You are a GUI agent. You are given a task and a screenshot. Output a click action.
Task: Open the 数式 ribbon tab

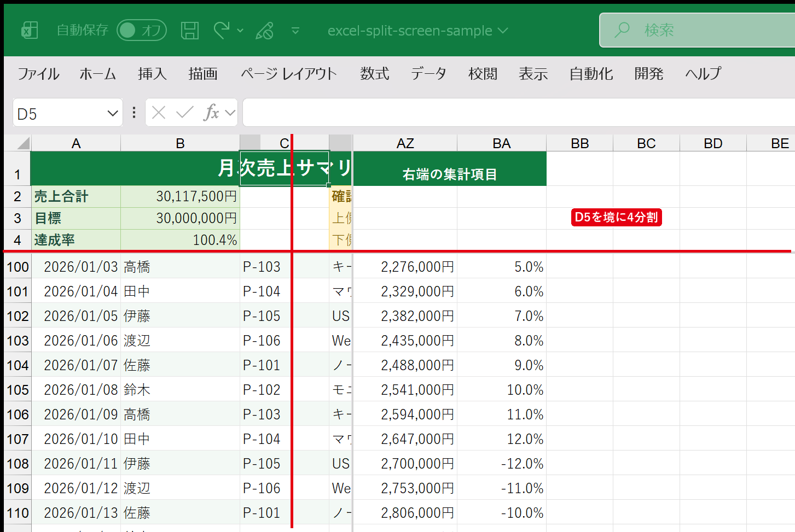375,74
